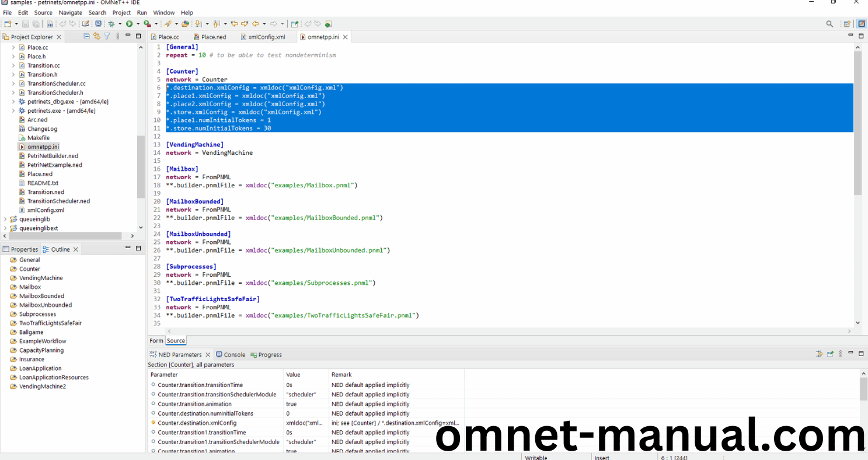Click the toolbar Search magnifier icon
This screenshot has width=868, height=460.
(x=829, y=24)
